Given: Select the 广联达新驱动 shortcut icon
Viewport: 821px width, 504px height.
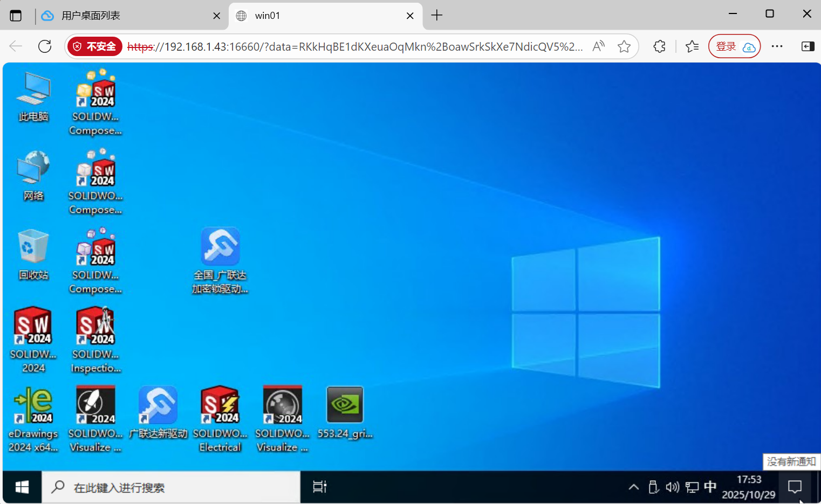Looking at the screenshot, I should pyautogui.click(x=158, y=405).
